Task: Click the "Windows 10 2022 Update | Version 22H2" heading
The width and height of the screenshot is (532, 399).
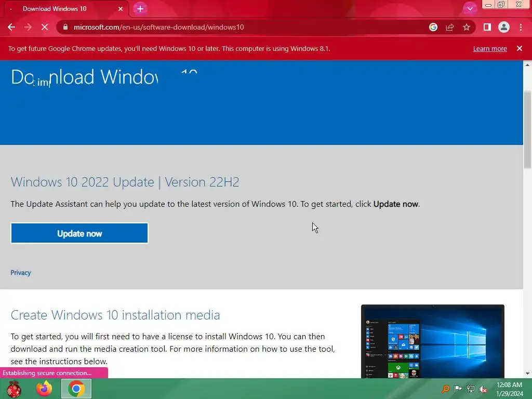Action: point(125,182)
